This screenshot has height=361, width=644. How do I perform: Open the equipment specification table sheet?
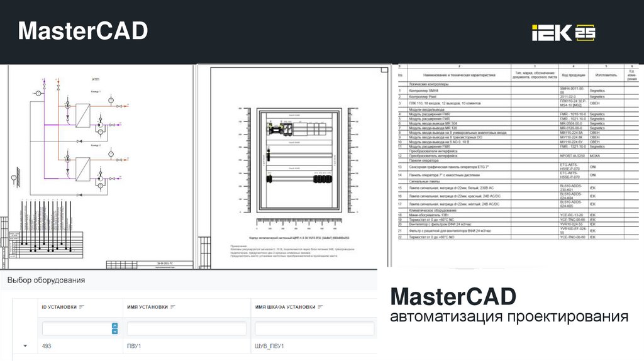pos(518,152)
